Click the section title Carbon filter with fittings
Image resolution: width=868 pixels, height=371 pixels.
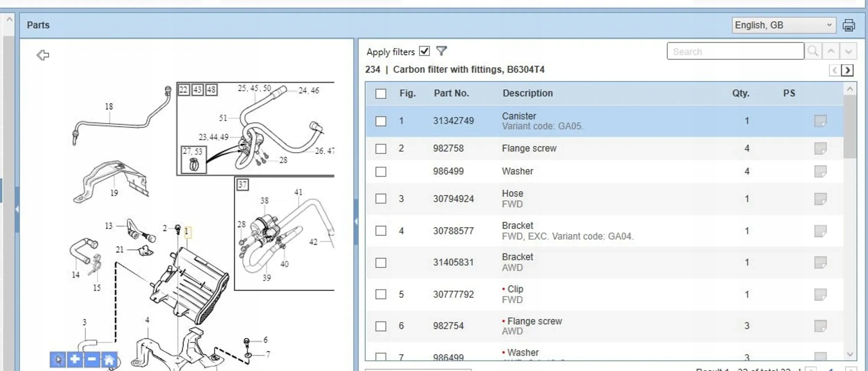[x=469, y=69]
